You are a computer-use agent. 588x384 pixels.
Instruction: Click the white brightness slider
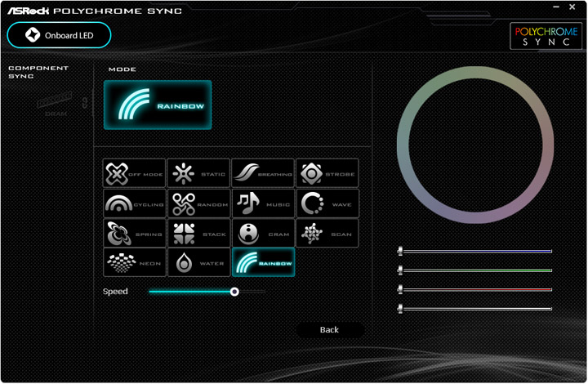474,309
